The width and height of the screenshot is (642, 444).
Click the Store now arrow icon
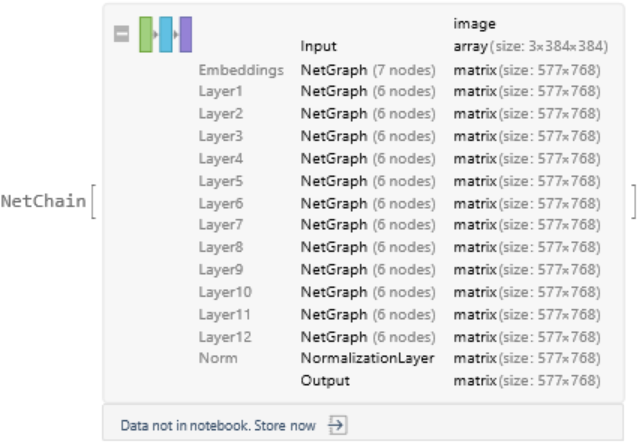[x=337, y=425]
